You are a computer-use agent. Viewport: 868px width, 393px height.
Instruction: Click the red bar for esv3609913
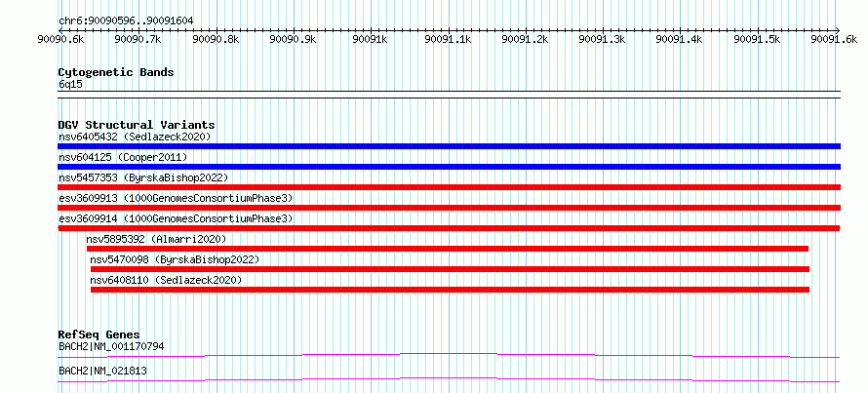pyautogui.click(x=449, y=208)
